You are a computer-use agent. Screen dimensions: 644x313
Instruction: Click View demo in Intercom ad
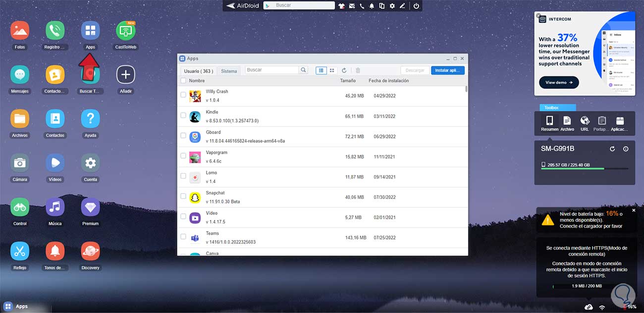coord(559,82)
